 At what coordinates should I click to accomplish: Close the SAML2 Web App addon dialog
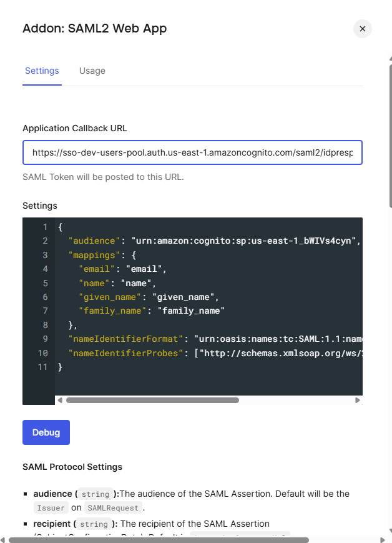point(362,29)
